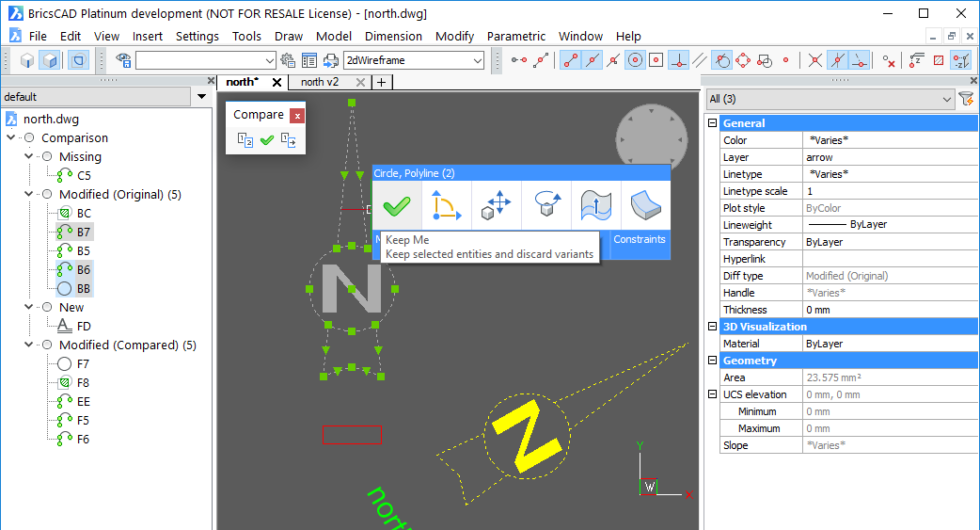
Task: Click the Constraints tab in quad menu
Action: (640, 239)
